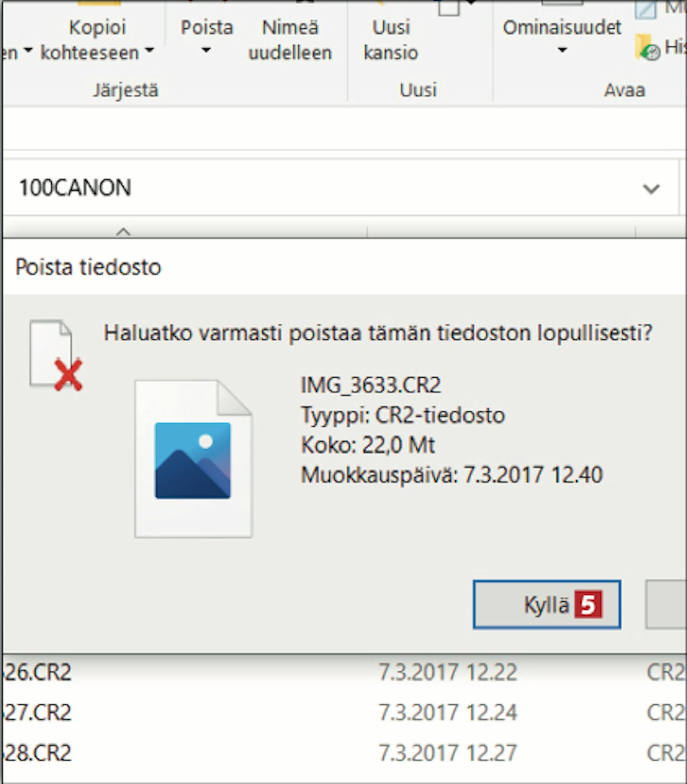Click the Kyllä button to confirm deletion
Image resolution: width=687 pixels, height=784 pixels.
click(547, 604)
